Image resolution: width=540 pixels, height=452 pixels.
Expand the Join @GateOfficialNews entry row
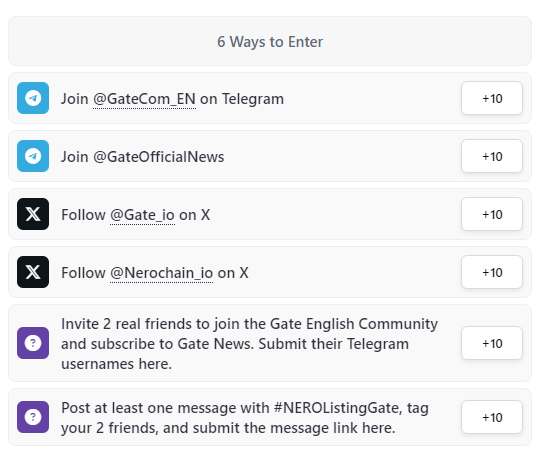coord(270,156)
